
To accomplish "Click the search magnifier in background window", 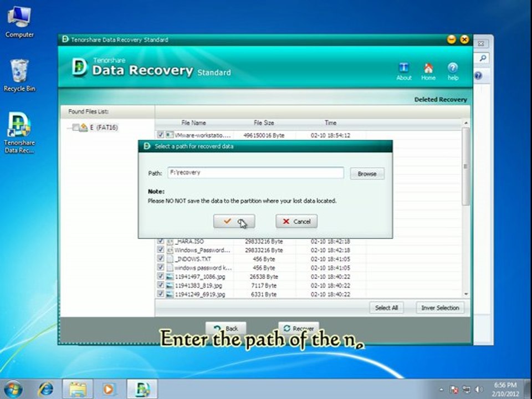I will coord(483,58).
